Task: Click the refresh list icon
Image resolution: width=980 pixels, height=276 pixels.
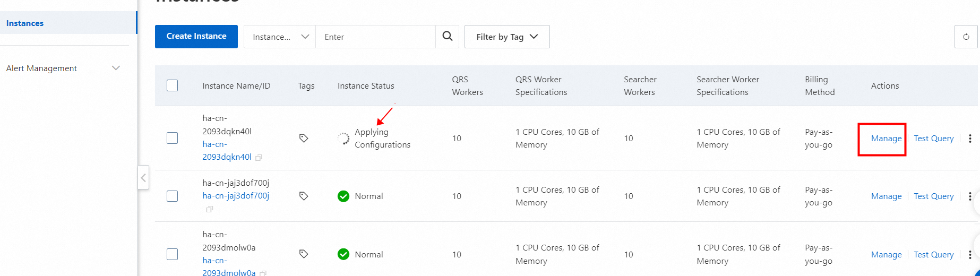Action: pyautogui.click(x=966, y=37)
